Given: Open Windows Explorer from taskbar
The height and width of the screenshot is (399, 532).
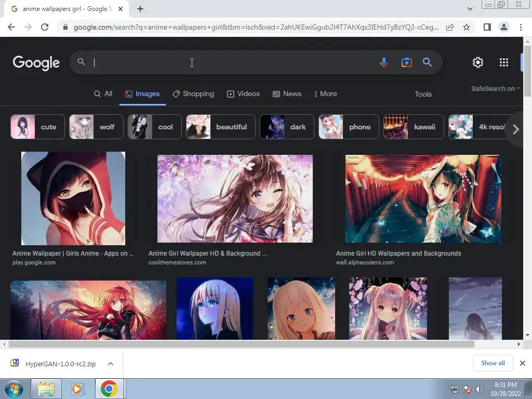Looking at the screenshot, I should pos(46,389).
